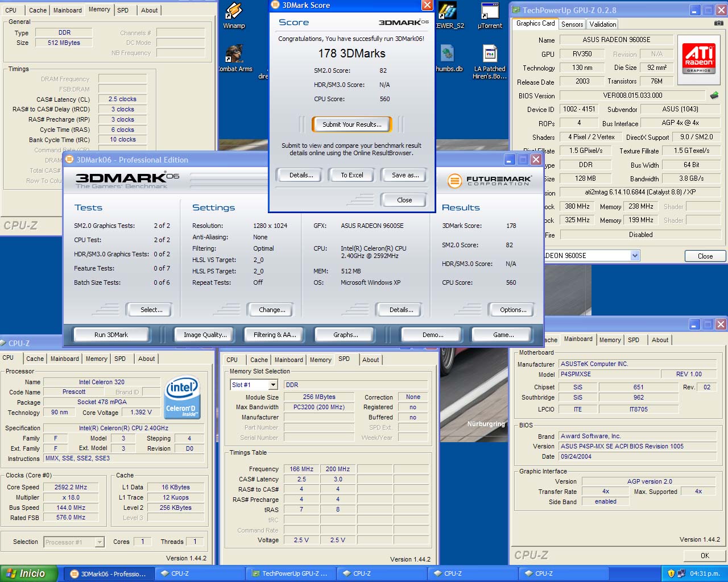728x582 pixels.
Task: Click the Core Speed 2592.2 MHz value
Action: (x=71, y=487)
